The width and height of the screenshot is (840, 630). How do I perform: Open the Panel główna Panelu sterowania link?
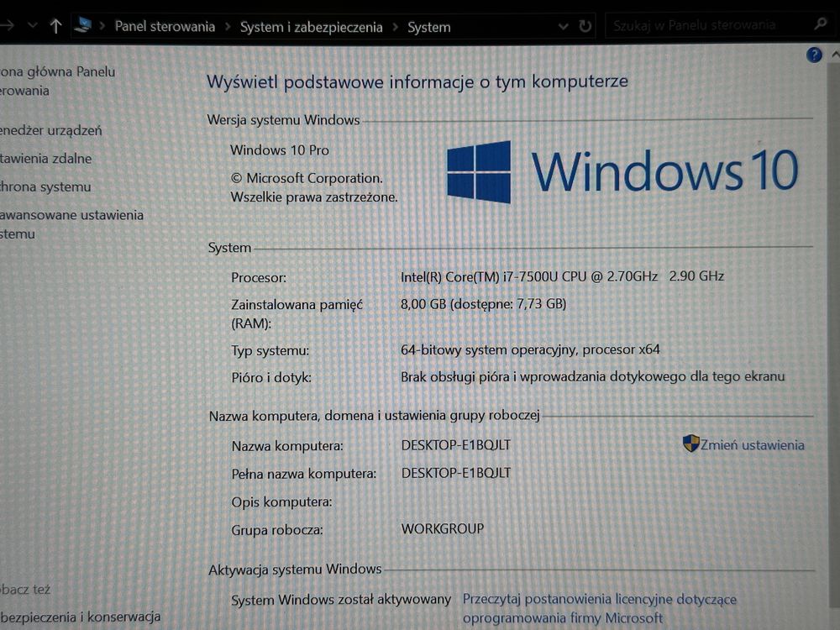(x=57, y=81)
